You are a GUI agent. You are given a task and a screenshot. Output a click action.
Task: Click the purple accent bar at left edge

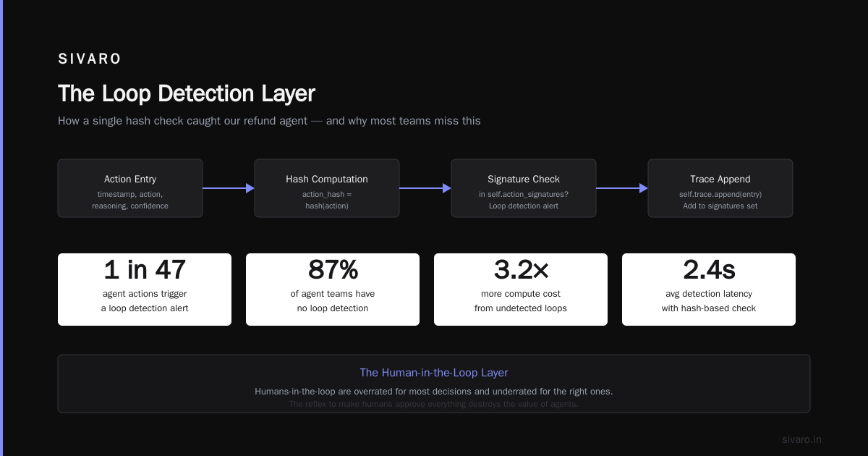click(x=1, y=228)
